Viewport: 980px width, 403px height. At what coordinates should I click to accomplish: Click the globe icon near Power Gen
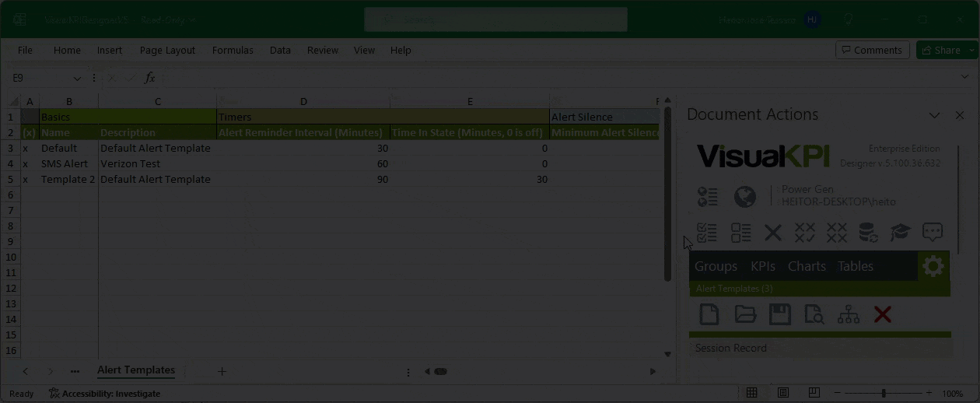coord(744,197)
